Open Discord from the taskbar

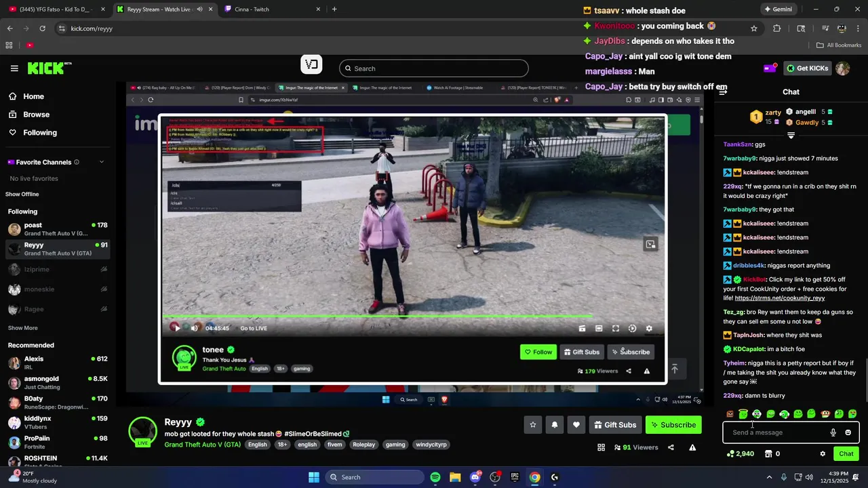pyautogui.click(x=475, y=477)
